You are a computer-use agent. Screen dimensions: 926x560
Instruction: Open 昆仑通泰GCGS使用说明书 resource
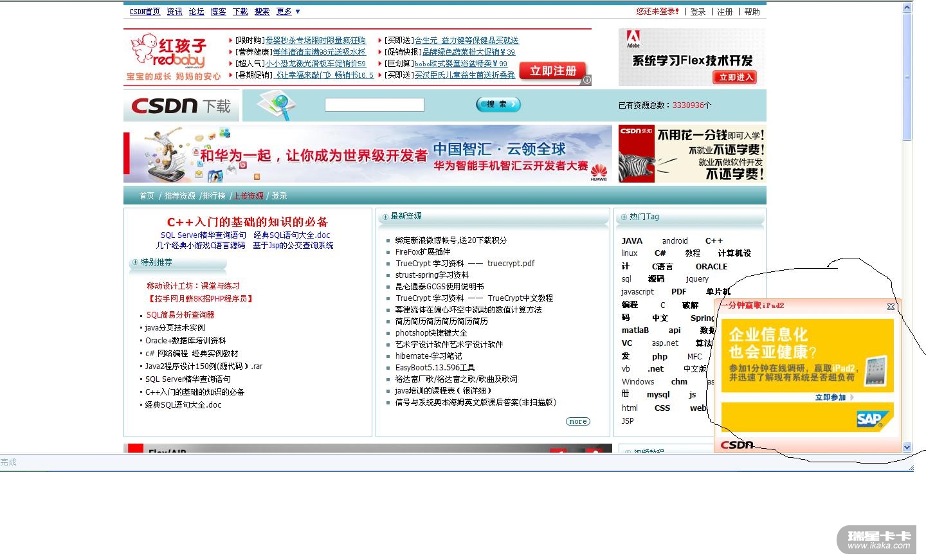(x=440, y=287)
